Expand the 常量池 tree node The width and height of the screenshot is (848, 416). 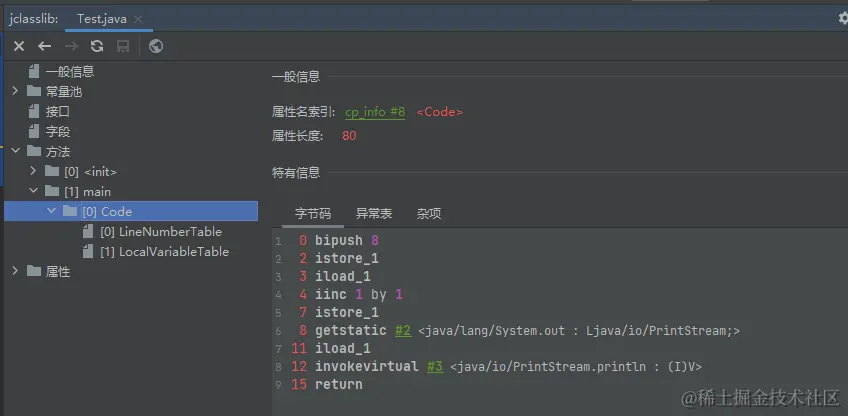[x=15, y=91]
